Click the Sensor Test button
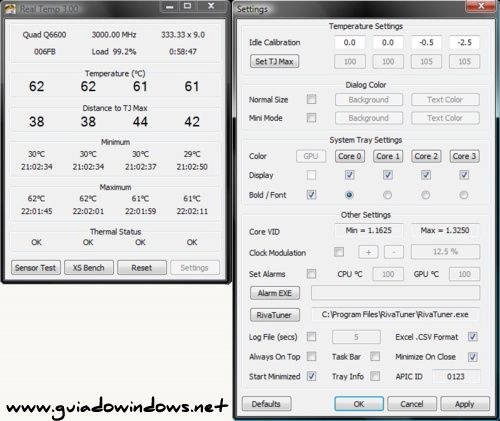The image size is (500, 421). 36,268
